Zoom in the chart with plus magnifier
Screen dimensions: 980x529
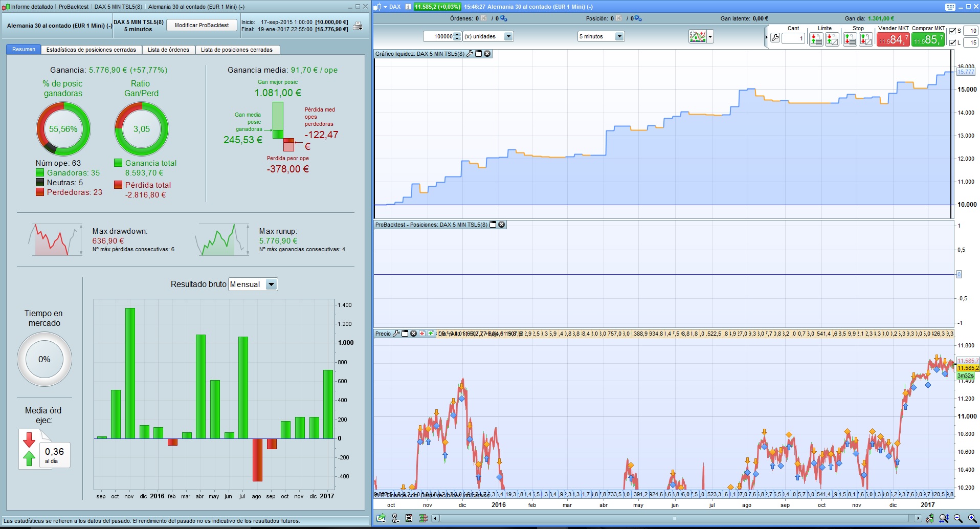pyautogui.click(x=972, y=518)
